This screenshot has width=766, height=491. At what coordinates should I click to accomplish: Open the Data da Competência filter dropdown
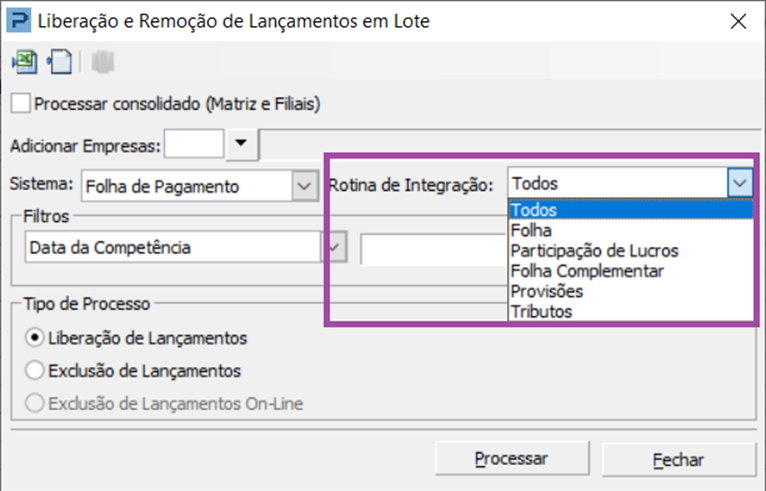click(334, 247)
